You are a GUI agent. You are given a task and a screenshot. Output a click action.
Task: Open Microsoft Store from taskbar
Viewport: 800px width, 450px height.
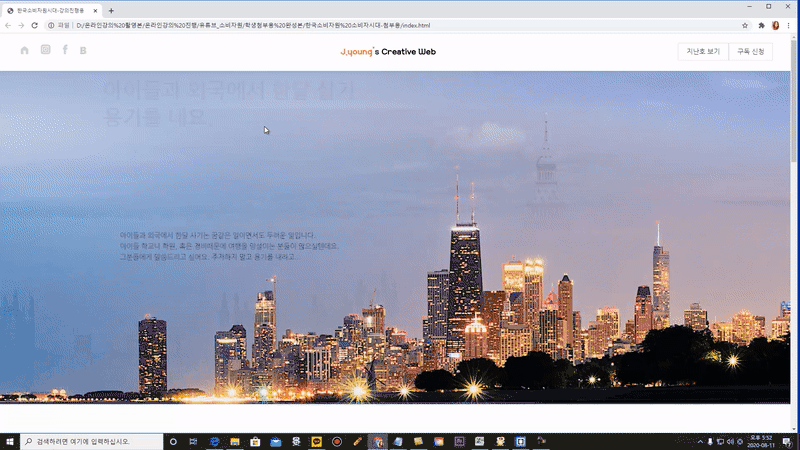[x=255, y=441]
